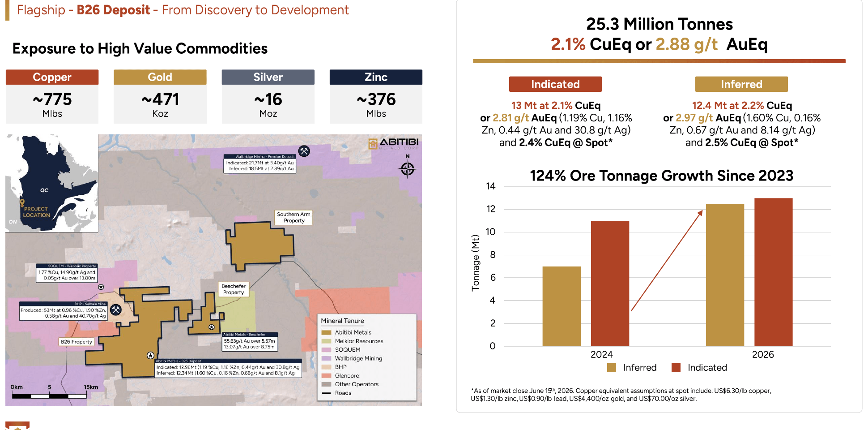Click the Roads line symbol in the legend
The image size is (868, 430).
[326, 393]
